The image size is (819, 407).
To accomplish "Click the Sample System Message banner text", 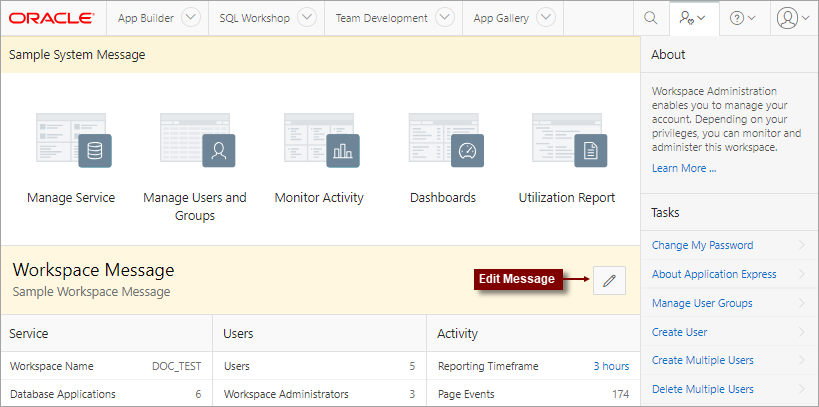I will pyautogui.click(x=77, y=54).
